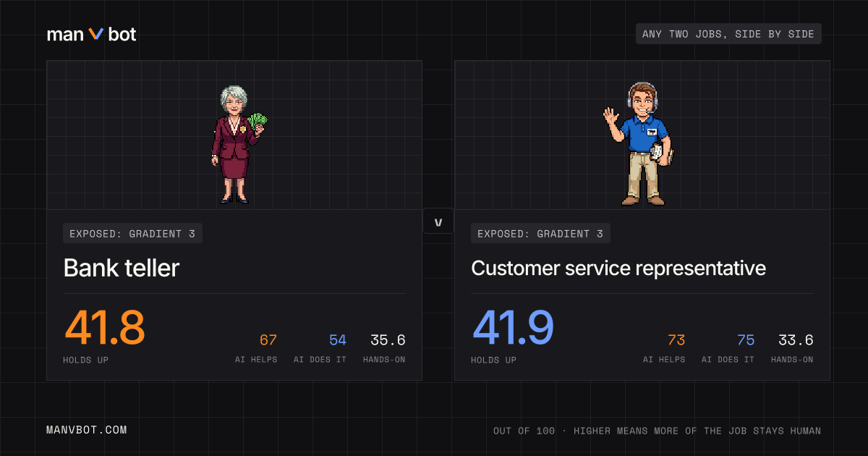Click the 41.9 holds up score
The image size is (868, 456).
[x=513, y=328]
